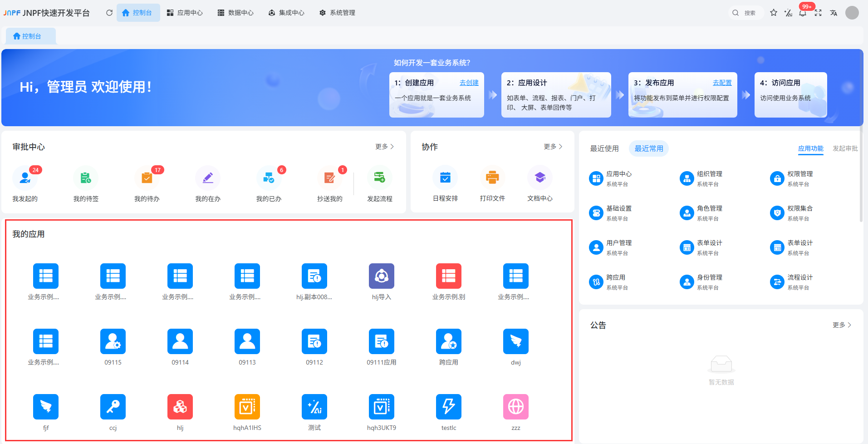This screenshot has height=444, width=868.
Task: Click the notification bell icon
Action: pyautogui.click(x=803, y=13)
